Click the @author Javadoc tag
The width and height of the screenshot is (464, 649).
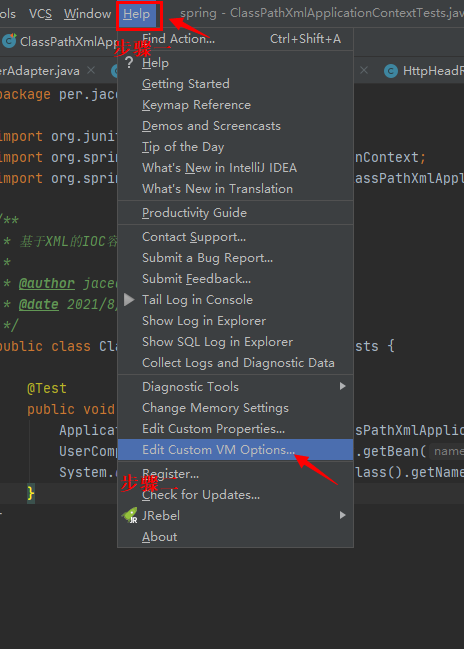[47, 284]
